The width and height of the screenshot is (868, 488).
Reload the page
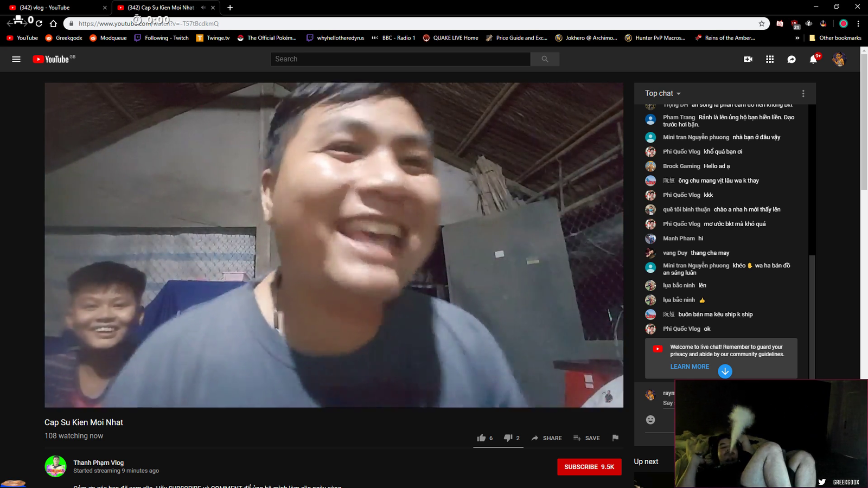pyautogui.click(x=39, y=23)
